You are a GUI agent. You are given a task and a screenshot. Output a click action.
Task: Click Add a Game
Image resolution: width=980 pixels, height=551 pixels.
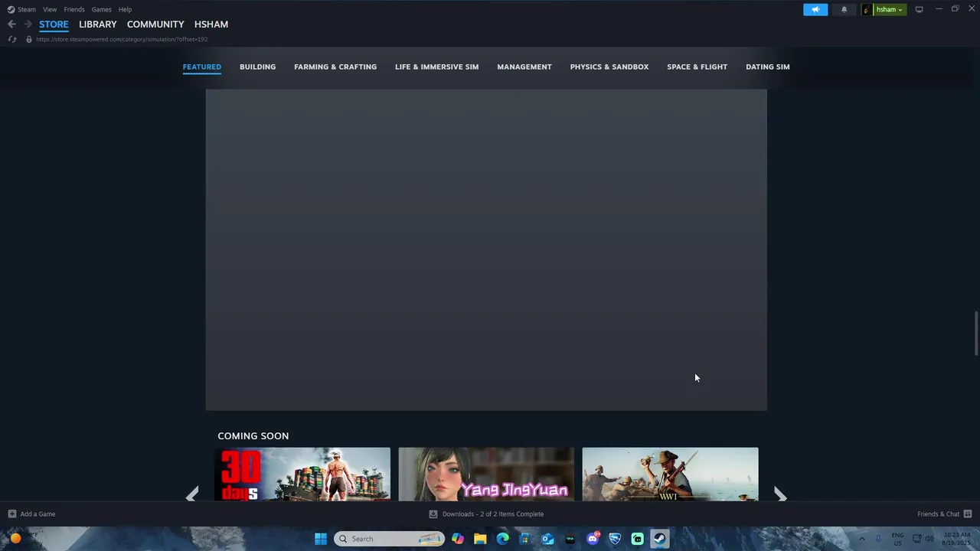[x=31, y=514]
